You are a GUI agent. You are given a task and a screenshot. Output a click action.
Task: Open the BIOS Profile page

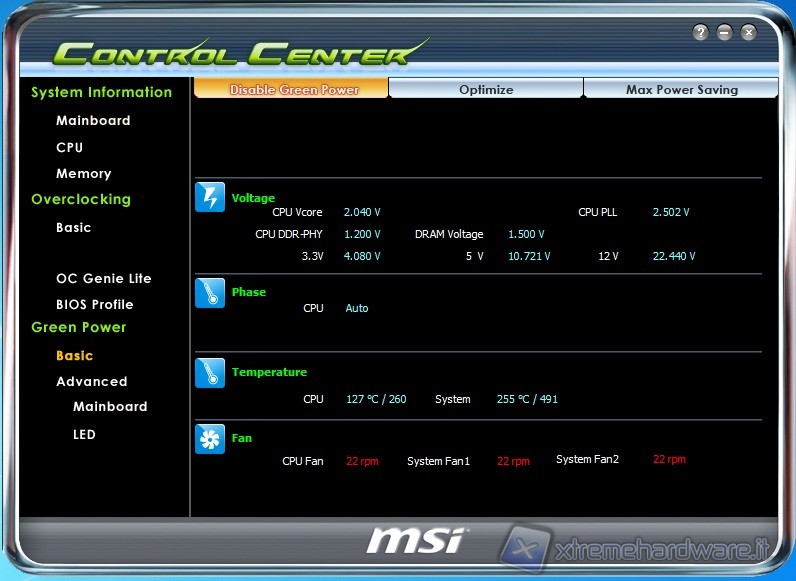pyautogui.click(x=94, y=304)
